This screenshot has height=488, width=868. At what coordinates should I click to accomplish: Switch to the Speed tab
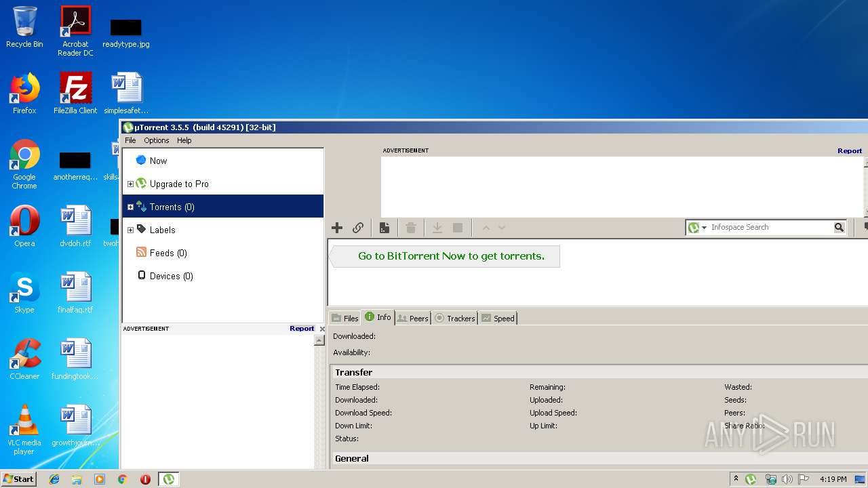click(x=498, y=319)
